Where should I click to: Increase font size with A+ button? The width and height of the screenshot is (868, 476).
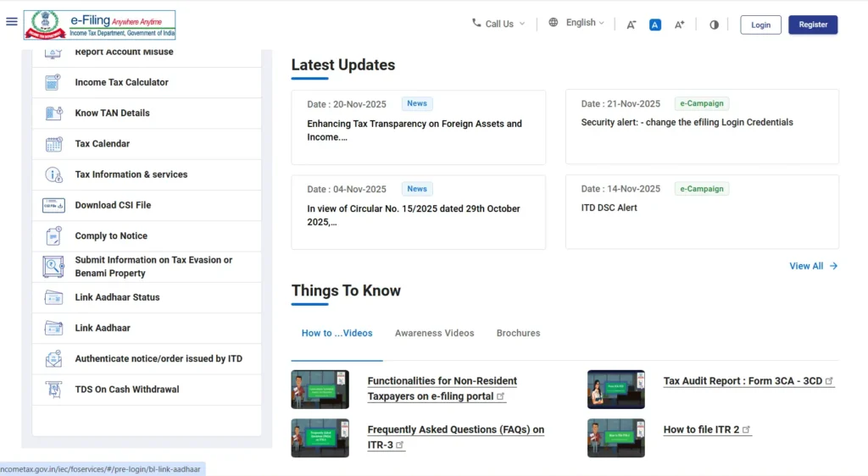(679, 25)
